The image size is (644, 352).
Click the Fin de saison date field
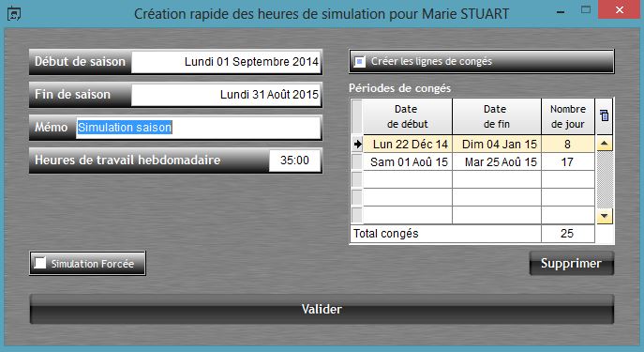(x=226, y=95)
